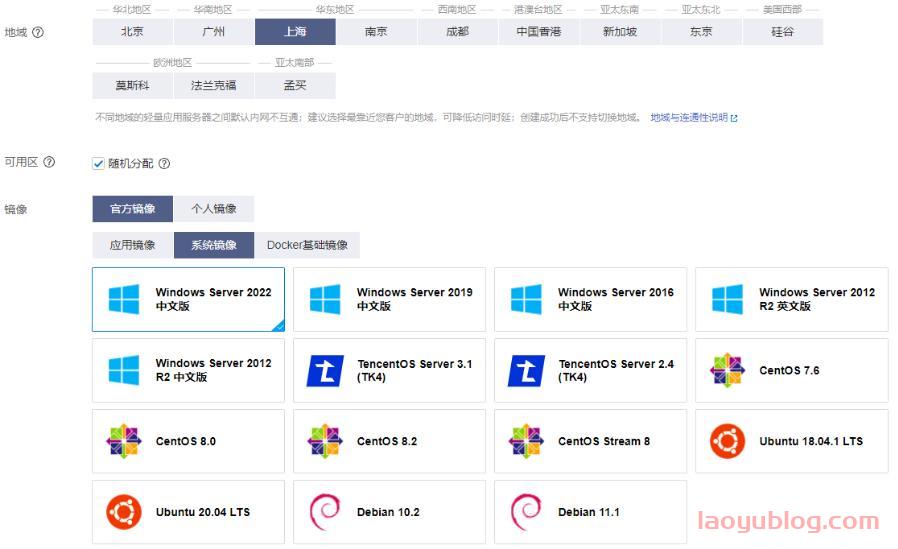Click the Windows Server 2016 logo icon
Viewport: 898px width, 549px height.
click(526, 299)
